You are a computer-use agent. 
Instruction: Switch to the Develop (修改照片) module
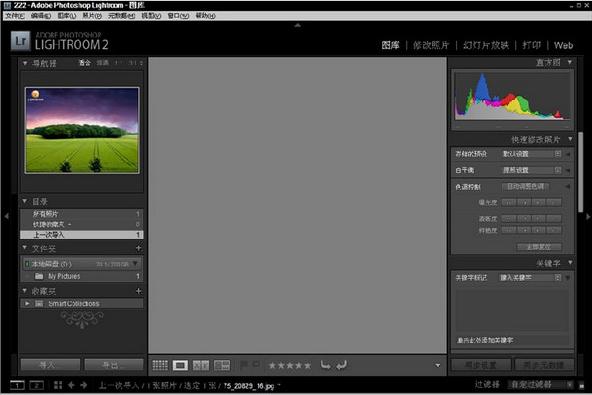(431, 45)
